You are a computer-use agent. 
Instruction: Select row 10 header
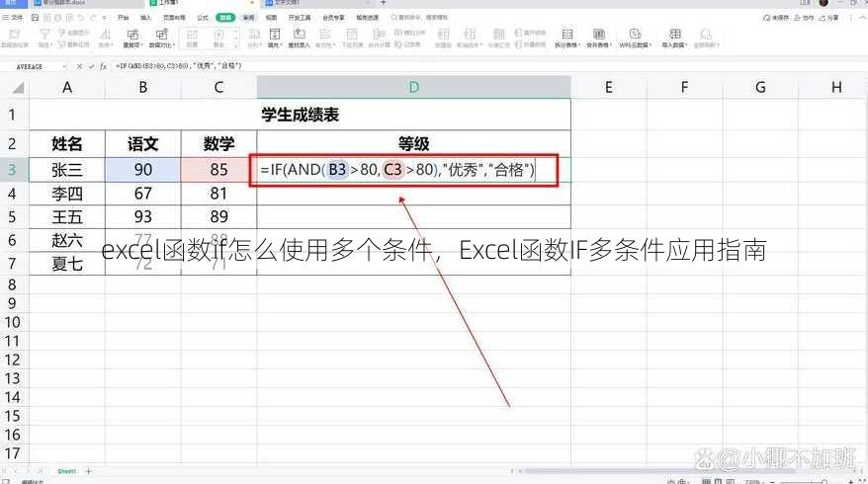tap(12, 322)
